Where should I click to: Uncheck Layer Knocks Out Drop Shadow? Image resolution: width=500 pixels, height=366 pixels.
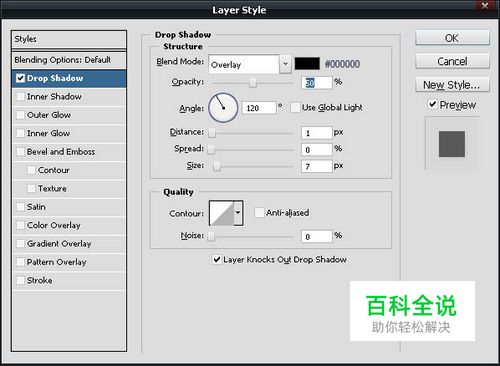click(217, 259)
